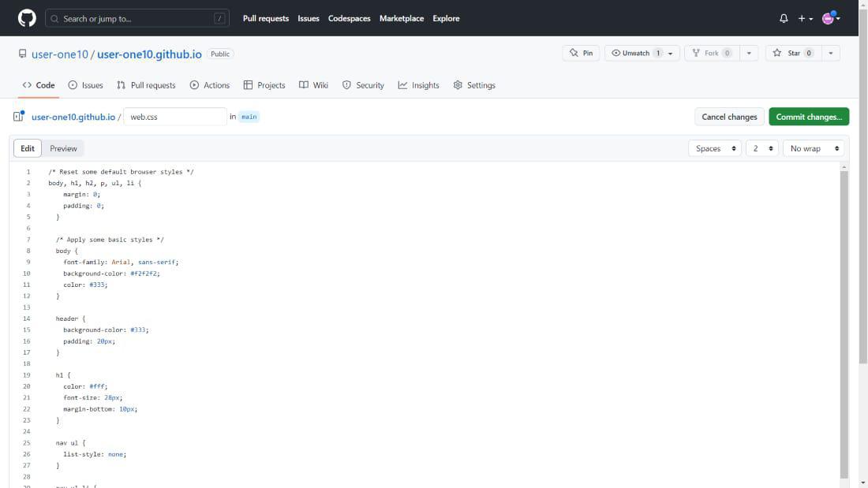Image resolution: width=868 pixels, height=488 pixels.
Task: Click the web.css filename input field
Action: click(174, 115)
